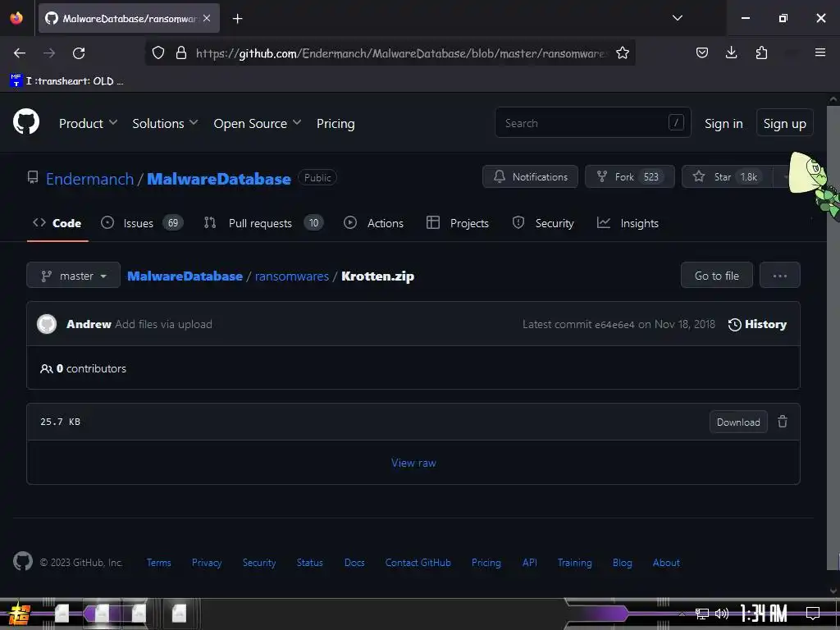This screenshot has height=630, width=840.
Task: Open the Docs footer link
Action: point(354,563)
